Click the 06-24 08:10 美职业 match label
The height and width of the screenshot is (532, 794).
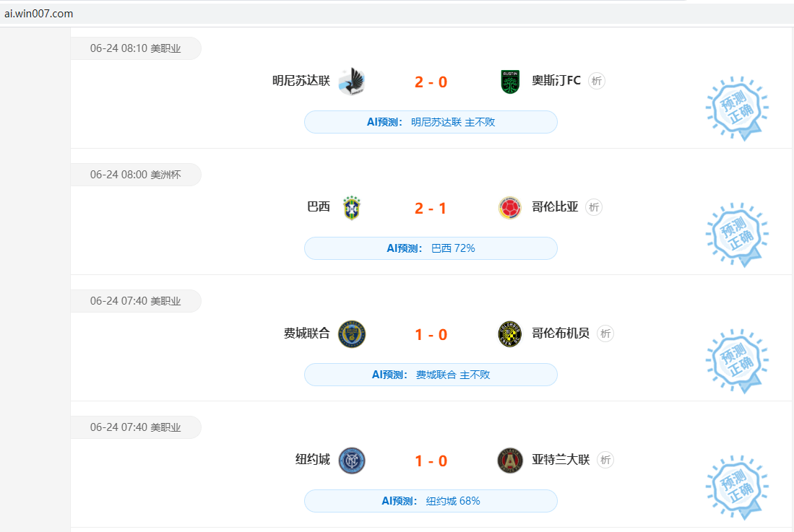(135, 48)
